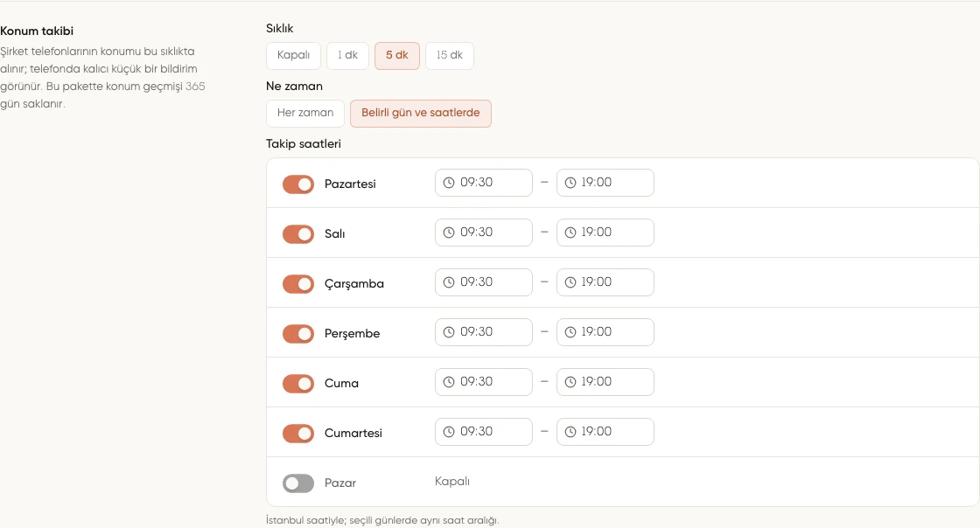Click clock icon in Pazartesi end time field
The image size is (980, 528).
coord(570,183)
